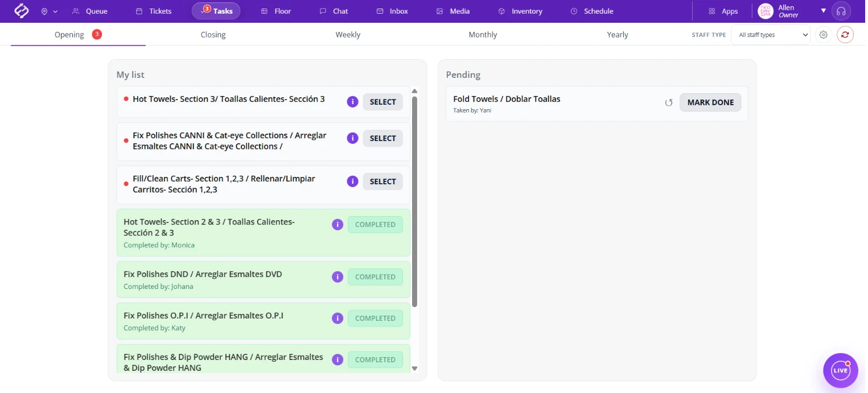868x393 pixels.
Task: Click COMPLETED on Dip Powder HANG task
Action: tap(375, 359)
